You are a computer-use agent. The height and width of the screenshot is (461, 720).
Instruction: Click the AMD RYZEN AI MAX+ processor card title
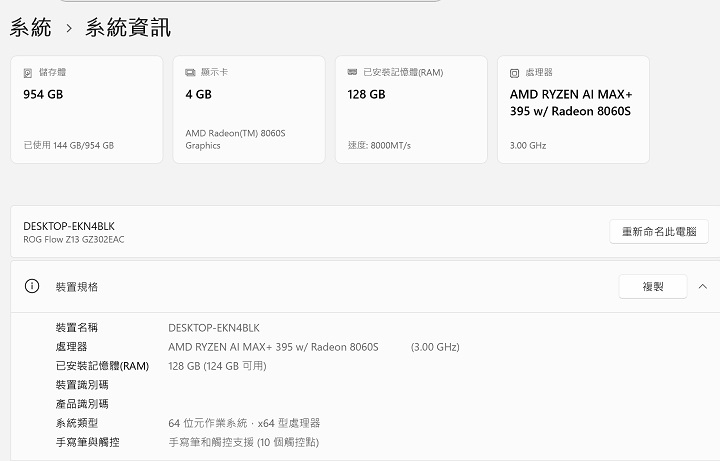571,102
